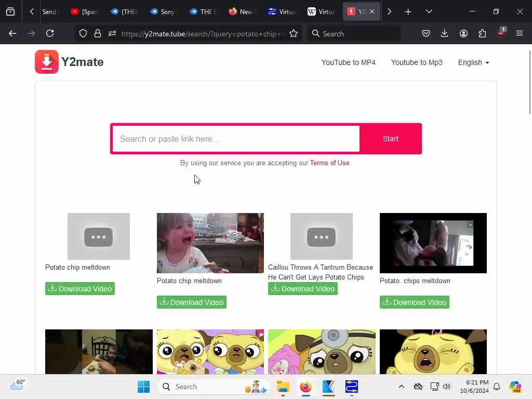The width and height of the screenshot is (532, 399).
Task: Click the Firefox Search box
Action: click(354, 34)
